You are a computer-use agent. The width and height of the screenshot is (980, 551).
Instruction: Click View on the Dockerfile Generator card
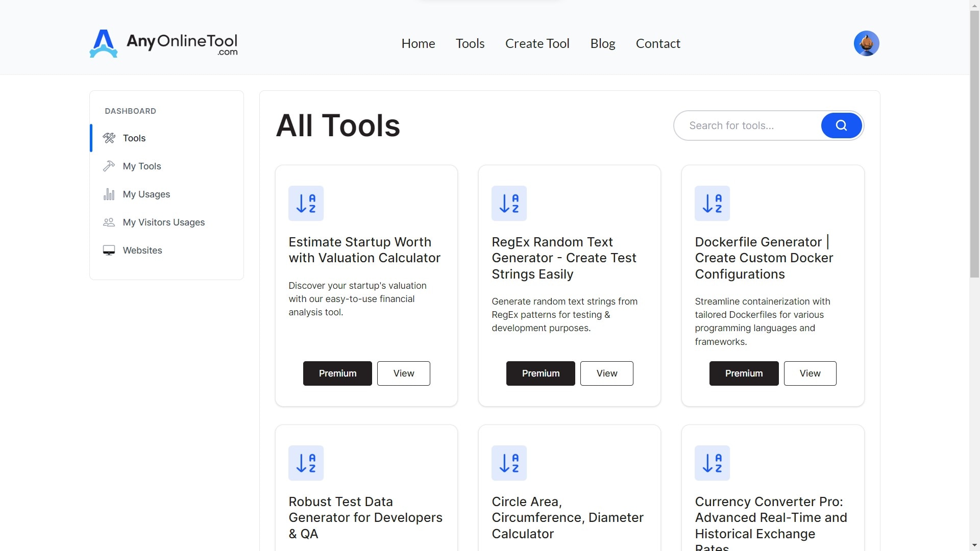(810, 373)
